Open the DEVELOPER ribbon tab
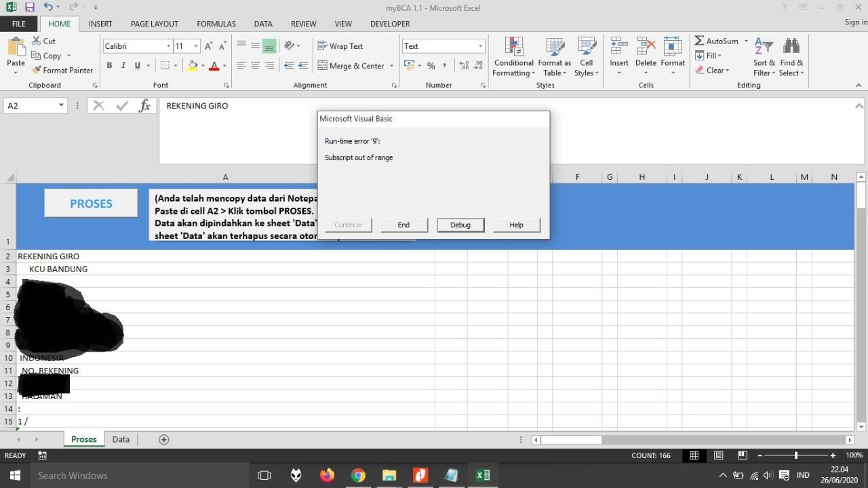The height and width of the screenshot is (488, 868). [x=390, y=24]
